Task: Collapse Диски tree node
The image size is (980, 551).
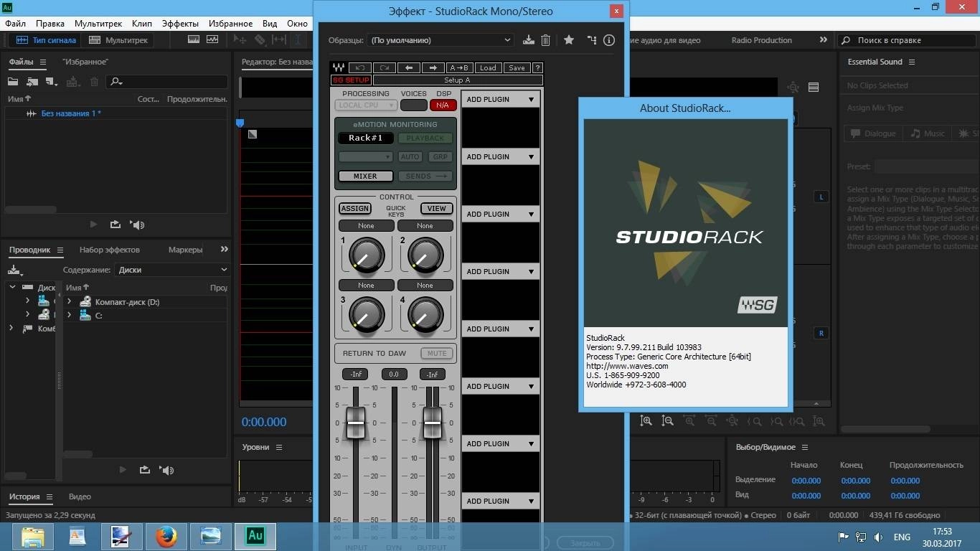Action: point(12,287)
